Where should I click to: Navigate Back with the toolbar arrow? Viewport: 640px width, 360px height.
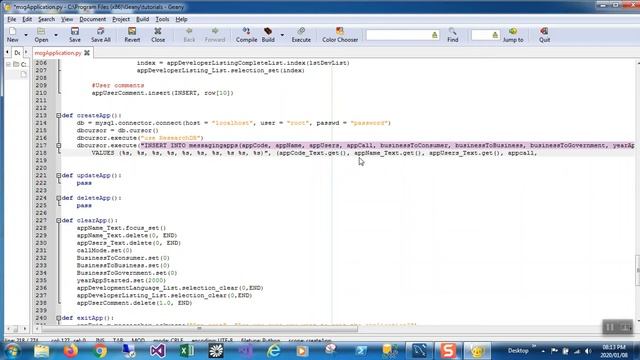[189, 35]
